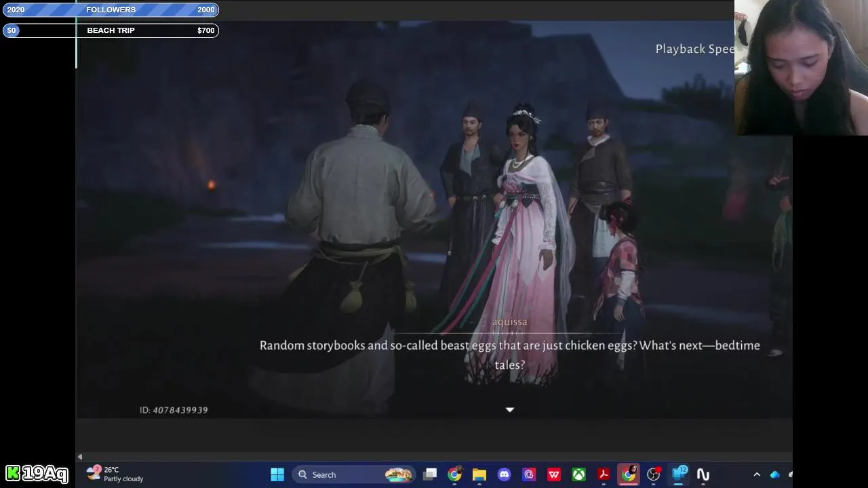Click the speaker name aquissa
868x488 pixels.
click(x=509, y=322)
